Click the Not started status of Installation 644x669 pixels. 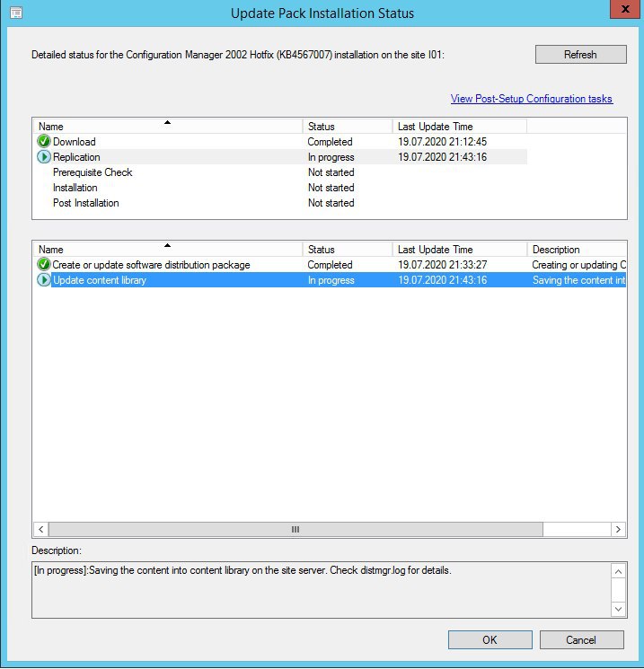[331, 188]
